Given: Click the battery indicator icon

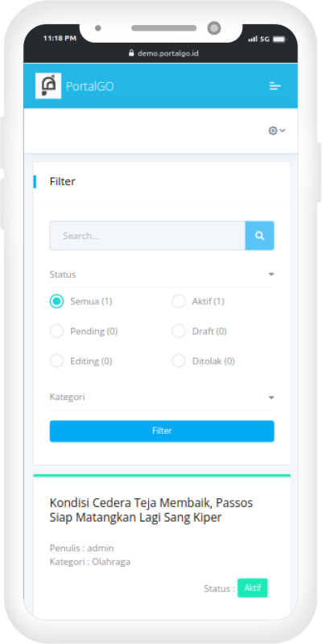Looking at the screenshot, I should (x=279, y=39).
